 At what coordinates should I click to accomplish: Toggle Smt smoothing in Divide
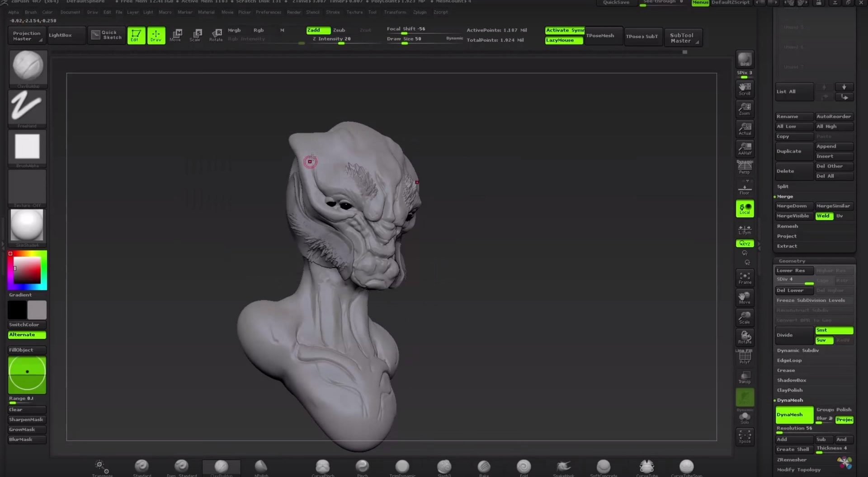pyautogui.click(x=834, y=330)
